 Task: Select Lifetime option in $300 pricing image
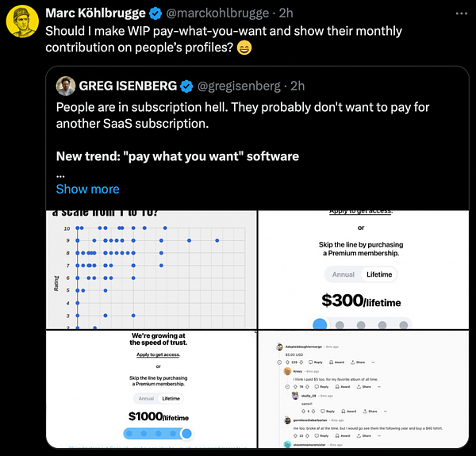pyautogui.click(x=379, y=274)
